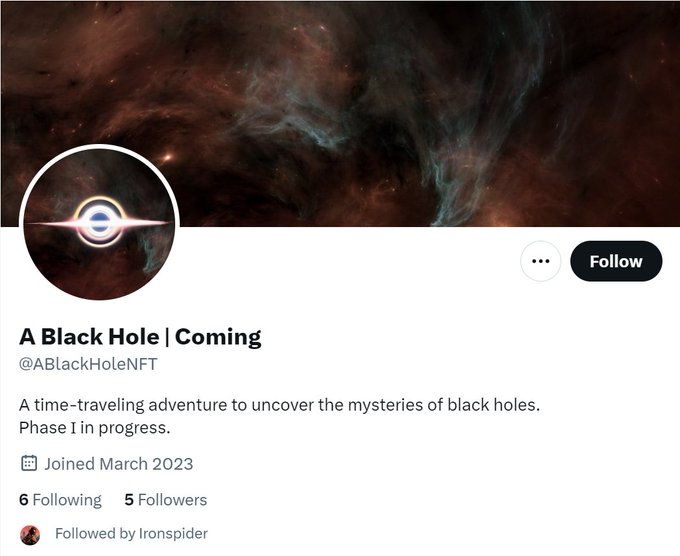This screenshot has width=680, height=556.
Task: Open the 5 Followers list
Action: tap(166, 500)
